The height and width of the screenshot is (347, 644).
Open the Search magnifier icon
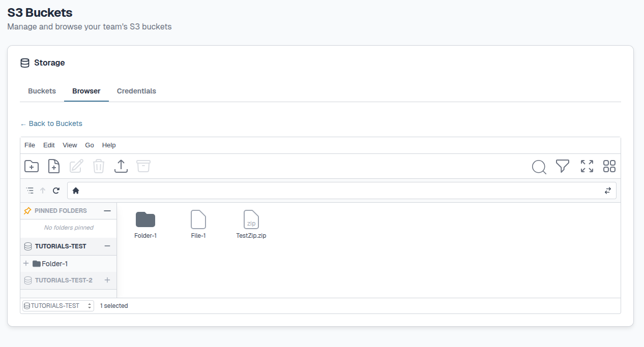[x=539, y=167]
